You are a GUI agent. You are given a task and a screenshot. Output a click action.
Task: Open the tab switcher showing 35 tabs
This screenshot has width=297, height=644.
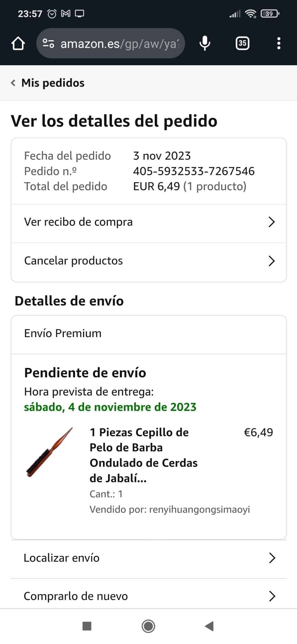click(242, 43)
